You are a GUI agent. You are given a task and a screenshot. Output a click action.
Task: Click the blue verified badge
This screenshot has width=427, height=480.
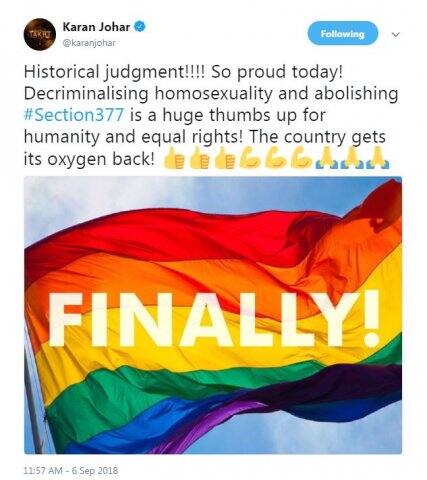pos(140,26)
